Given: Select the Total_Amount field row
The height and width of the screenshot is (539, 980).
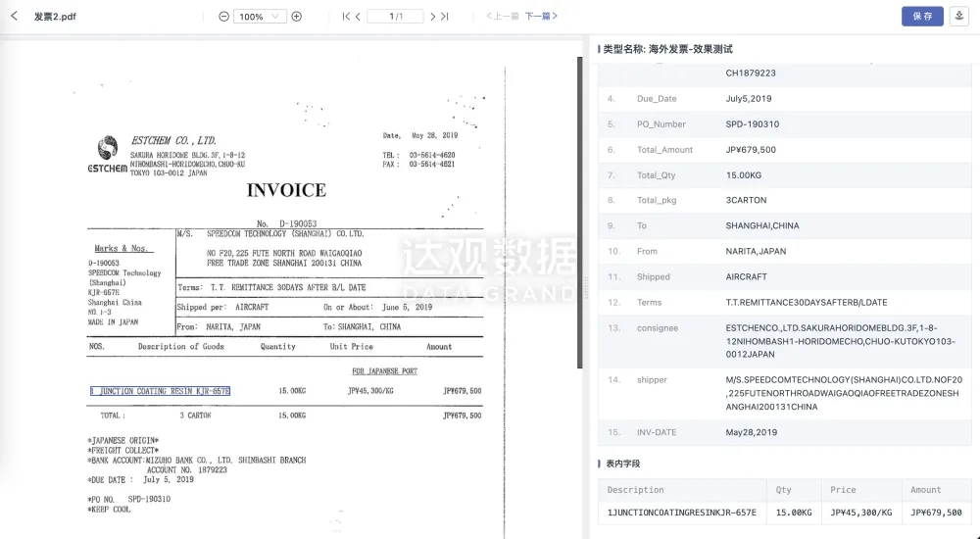Looking at the screenshot, I should (784, 150).
